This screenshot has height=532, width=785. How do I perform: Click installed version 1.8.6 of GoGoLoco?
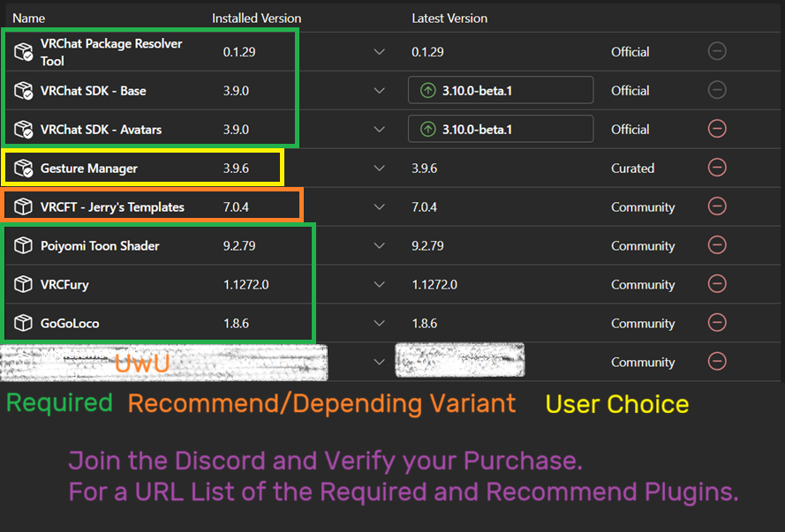(236, 324)
